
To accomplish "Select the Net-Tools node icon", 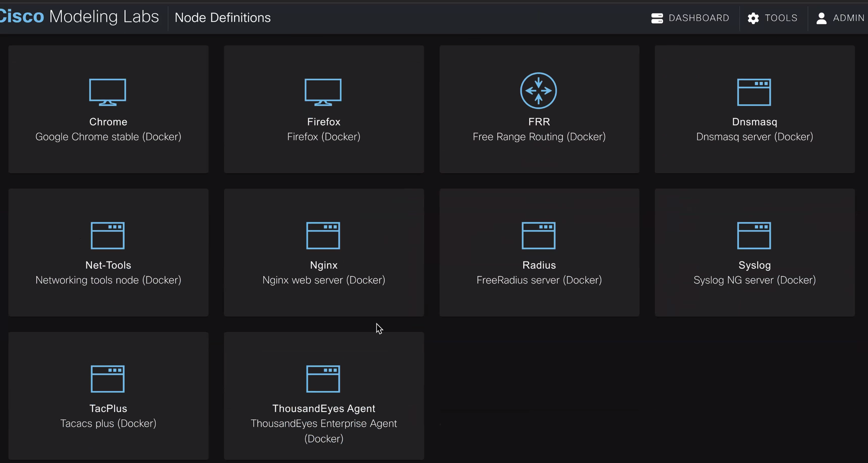I will [108, 236].
